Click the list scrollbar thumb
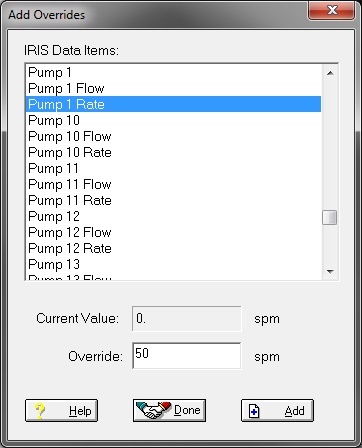Image resolution: width=362 pixels, height=448 pixels. [x=330, y=218]
